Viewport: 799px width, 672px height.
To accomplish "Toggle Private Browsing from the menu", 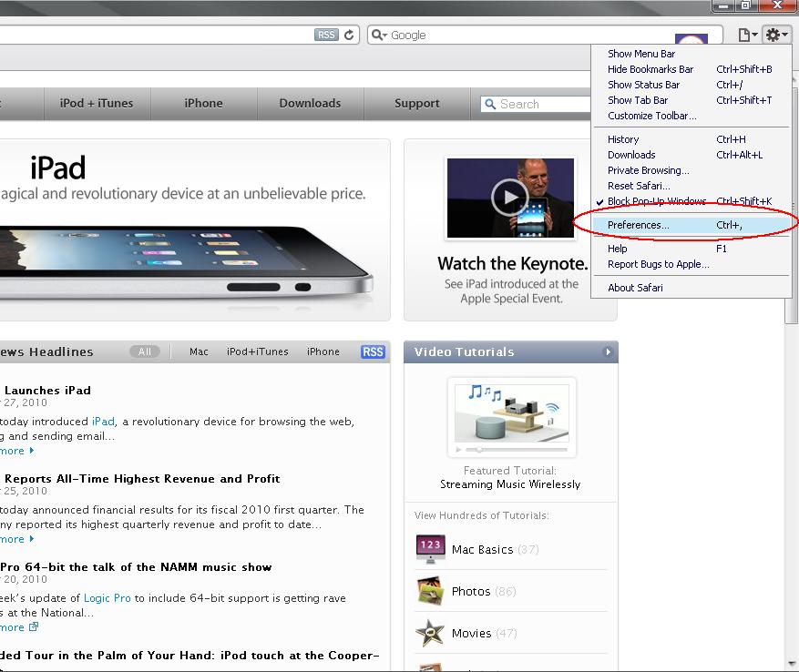I will point(648,170).
